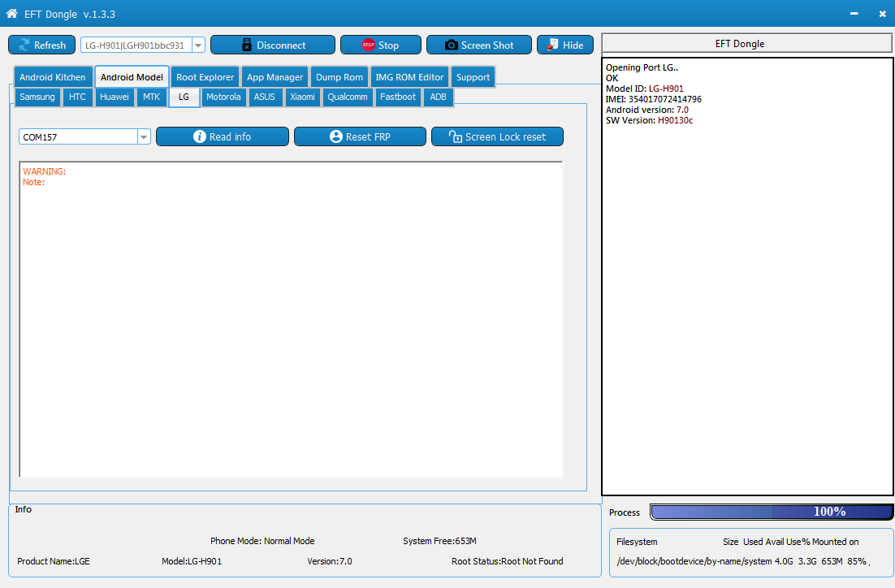Click the Model ID LG-H901 log line
Viewport: 895px width, 588px height.
(x=644, y=89)
